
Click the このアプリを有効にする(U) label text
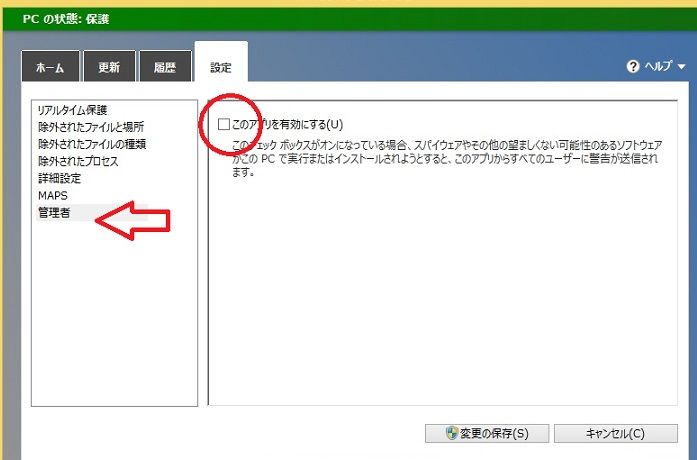287,124
